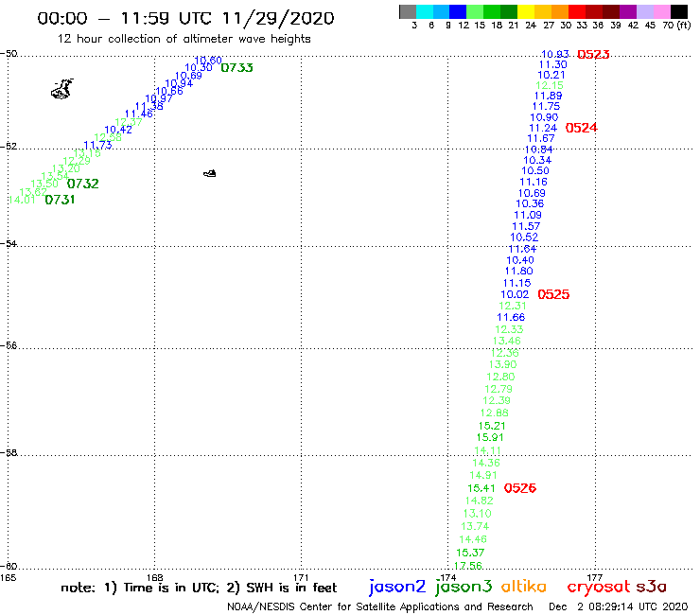Viewport: 700px width, 615px height.
Task: Select the latitude label -54
Action: pos(9,244)
